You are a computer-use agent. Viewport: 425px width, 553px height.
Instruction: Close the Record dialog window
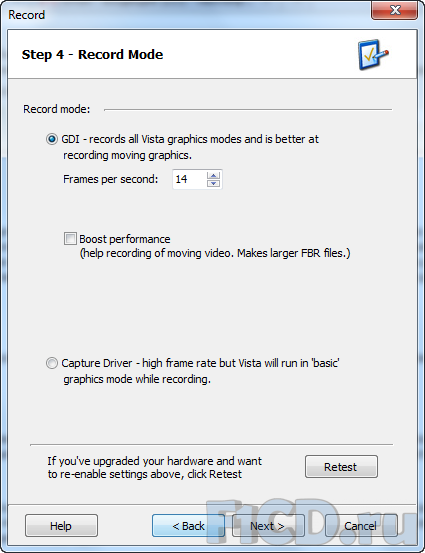click(395, 10)
